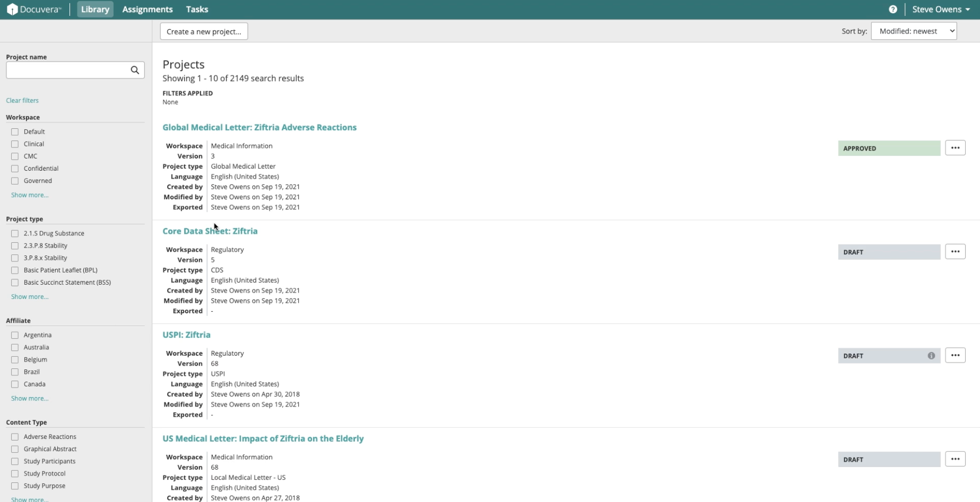This screenshot has width=980, height=502.
Task: Enable Graphical Abstract content type
Action: click(x=15, y=450)
